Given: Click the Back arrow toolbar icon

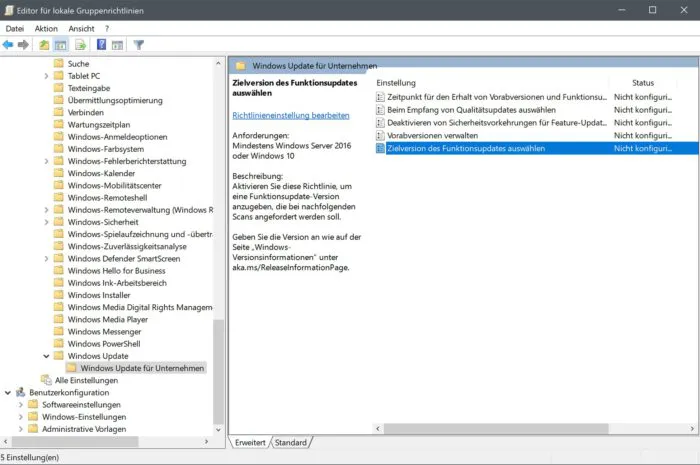Looking at the screenshot, I should tap(8, 45).
